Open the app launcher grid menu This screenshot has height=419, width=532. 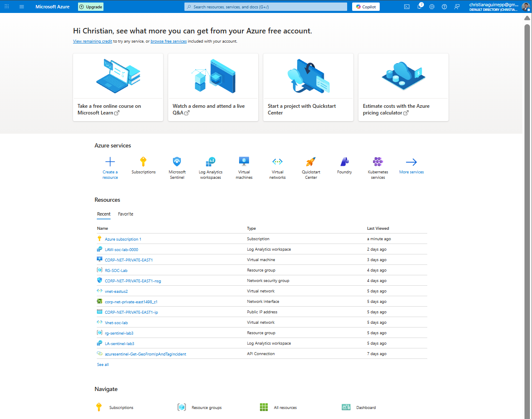pyautogui.click(x=6, y=6)
